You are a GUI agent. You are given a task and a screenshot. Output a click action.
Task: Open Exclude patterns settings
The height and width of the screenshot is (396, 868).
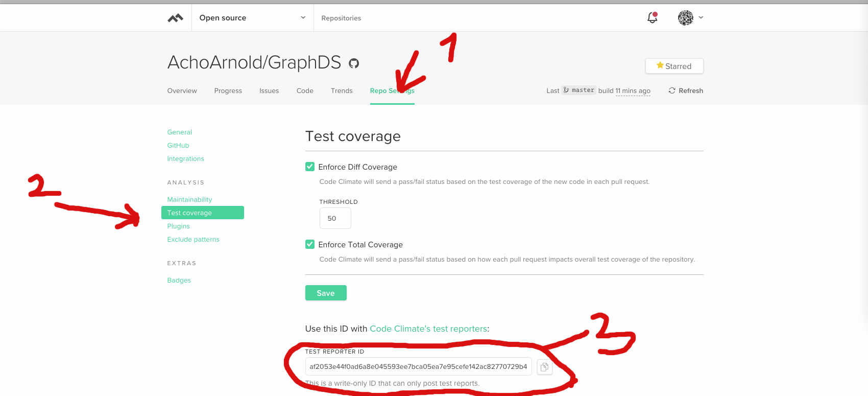[193, 239]
